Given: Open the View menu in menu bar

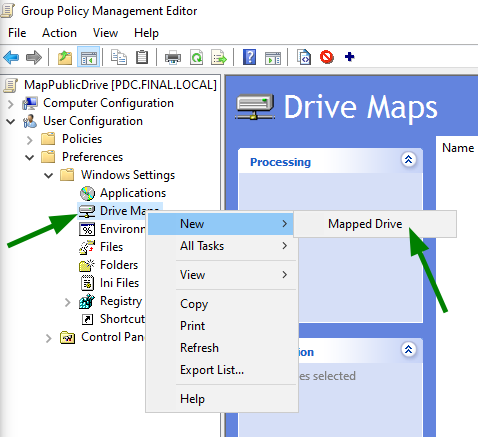Looking at the screenshot, I should point(105,33).
